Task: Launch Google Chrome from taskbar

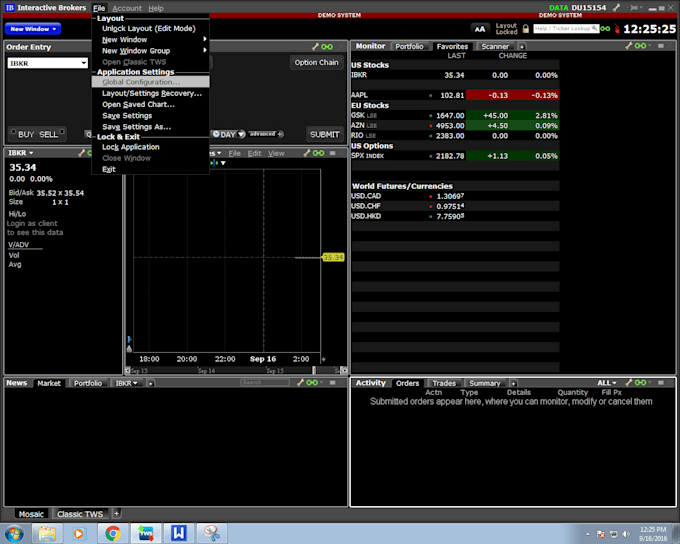Action: tap(113, 533)
